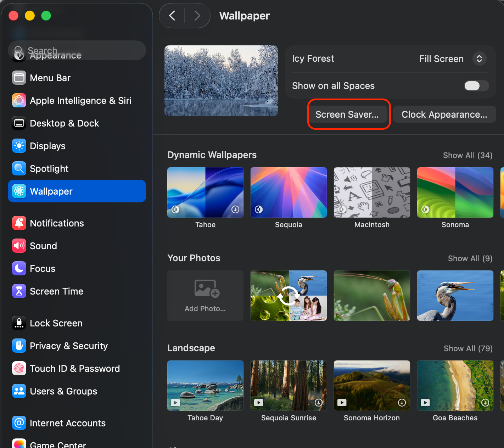Click the shuffle icon on photo collage
This screenshot has height=448, width=504.
click(x=289, y=296)
